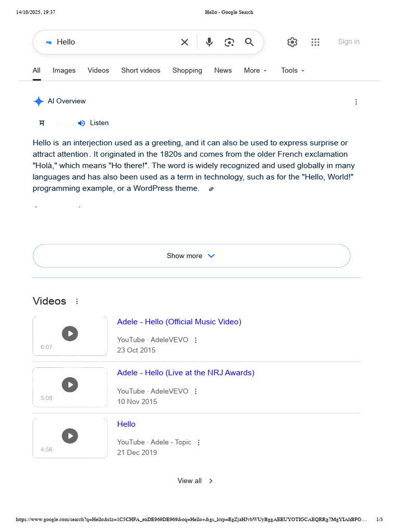Switch to the Images tab
Viewport: 399px width, 532px height.
[x=64, y=70]
